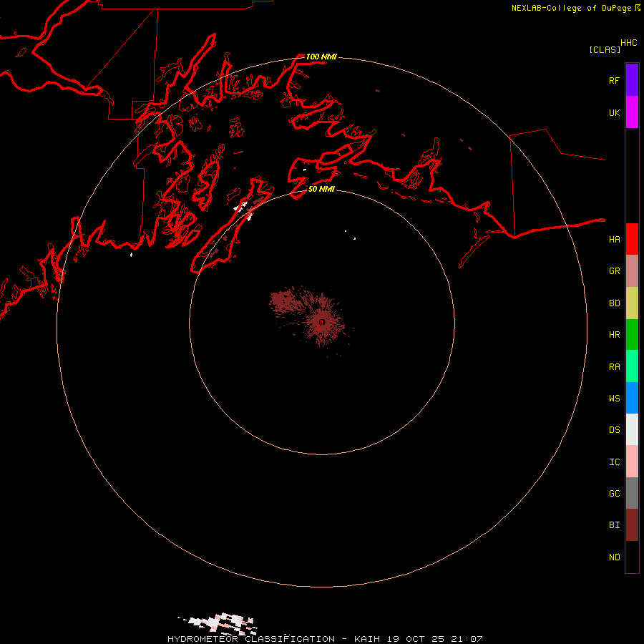The image size is (644, 644).
Task: Click the purple RF color swatch
Action: tap(632, 80)
